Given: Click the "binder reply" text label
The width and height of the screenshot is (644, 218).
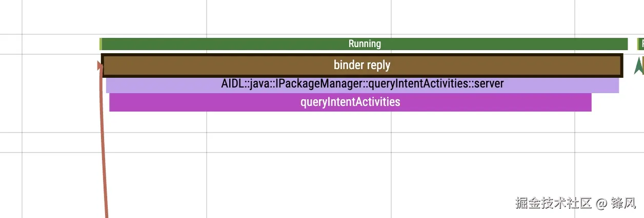Looking at the screenshot, I should pos(362,66).
